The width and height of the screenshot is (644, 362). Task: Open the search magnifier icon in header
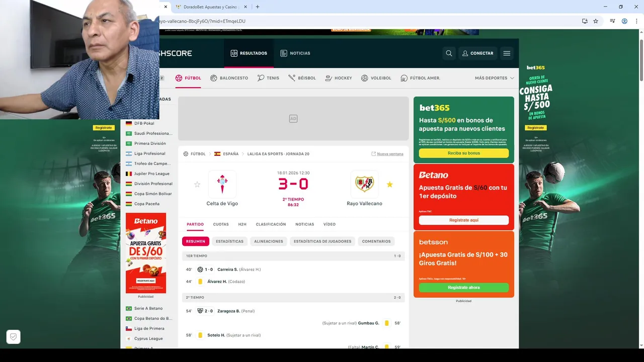(x=449, y=53)
